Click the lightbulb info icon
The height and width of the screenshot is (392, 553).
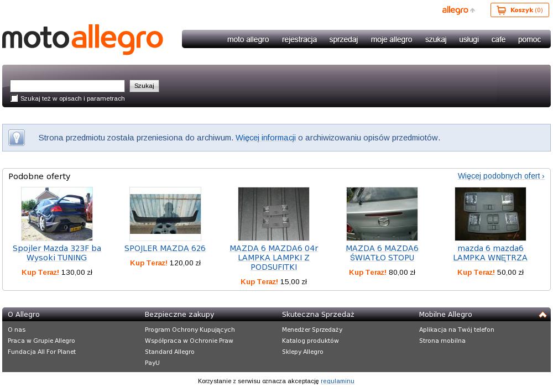(17, 138)
